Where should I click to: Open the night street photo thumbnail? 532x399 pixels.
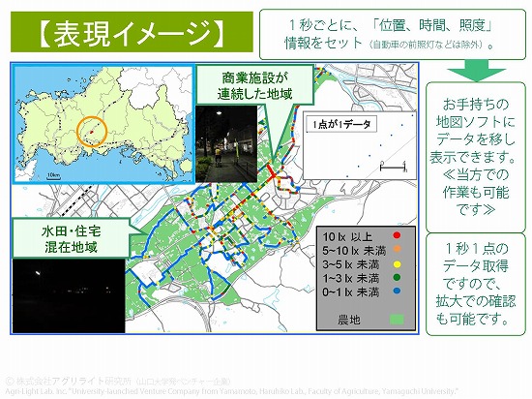226,143
